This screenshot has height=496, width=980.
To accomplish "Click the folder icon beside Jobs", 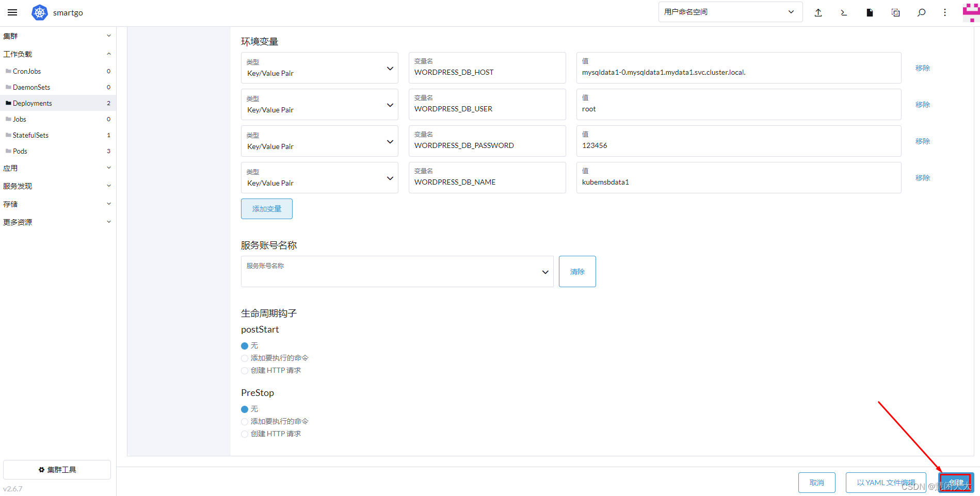I will [8, 119].
